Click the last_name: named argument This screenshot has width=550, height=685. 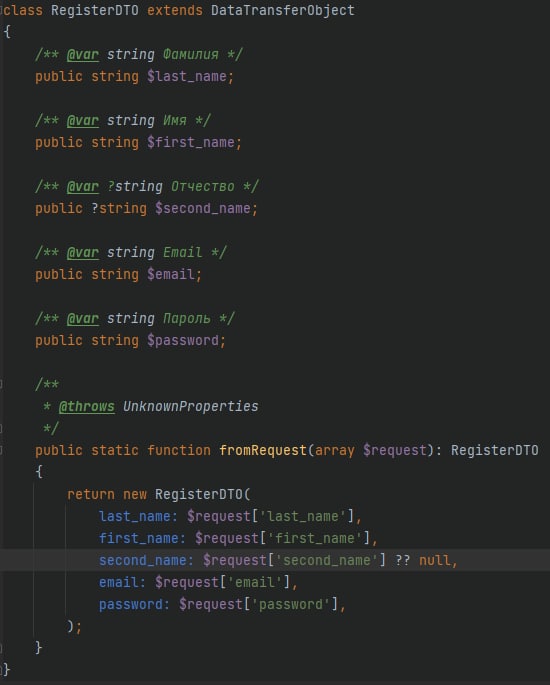coord(138,516)
